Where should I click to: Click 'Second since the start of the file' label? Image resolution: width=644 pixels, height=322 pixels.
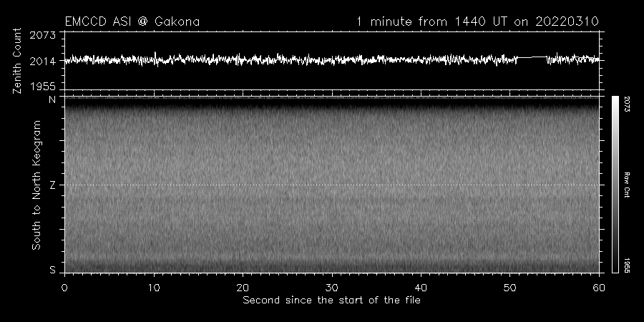coord(331,301)
